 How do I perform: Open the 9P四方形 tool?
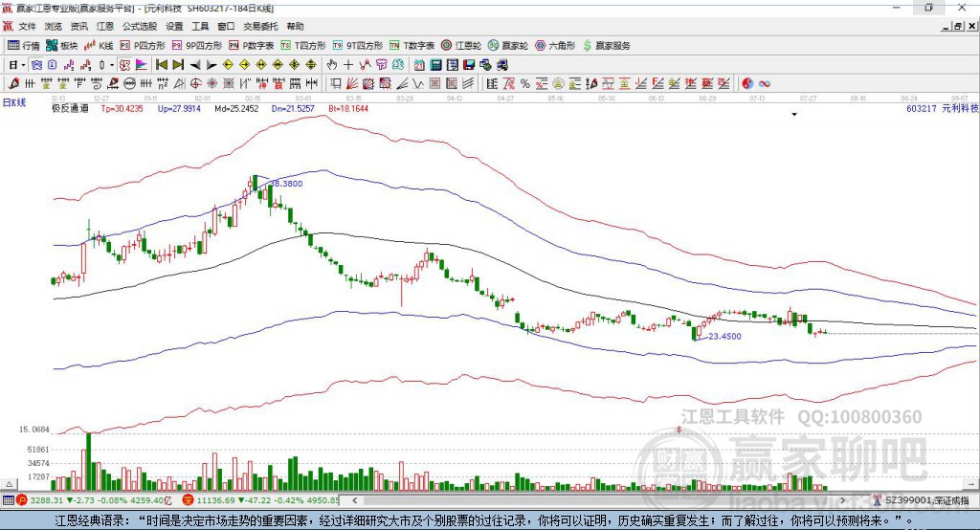click(x=197, y=46)
